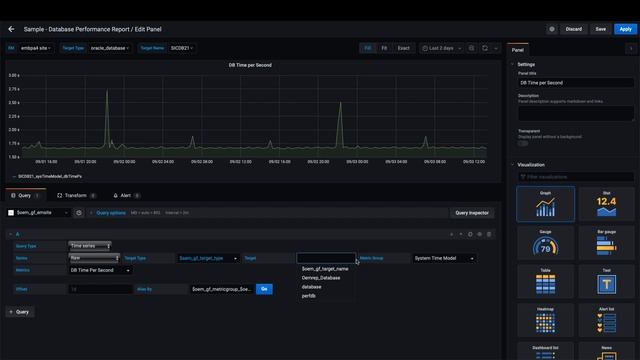Select the Exact view mode

point(403,48)
